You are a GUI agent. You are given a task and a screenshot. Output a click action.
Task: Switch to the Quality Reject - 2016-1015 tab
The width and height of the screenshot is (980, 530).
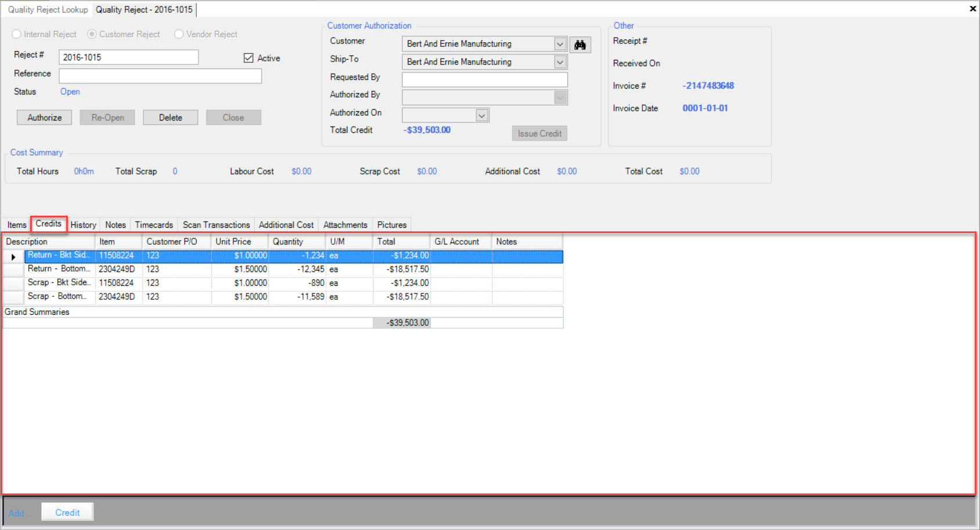[144, 10]
